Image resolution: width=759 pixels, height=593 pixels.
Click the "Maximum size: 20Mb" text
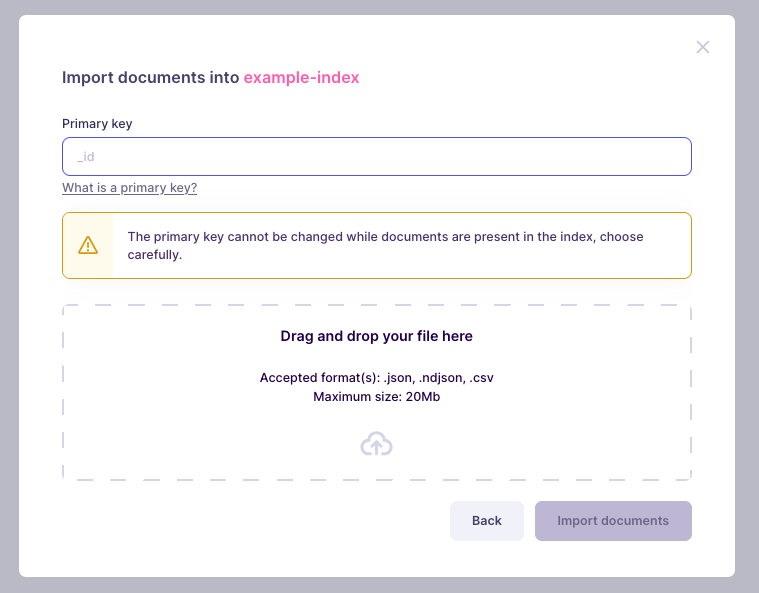[x=377, y=396]
